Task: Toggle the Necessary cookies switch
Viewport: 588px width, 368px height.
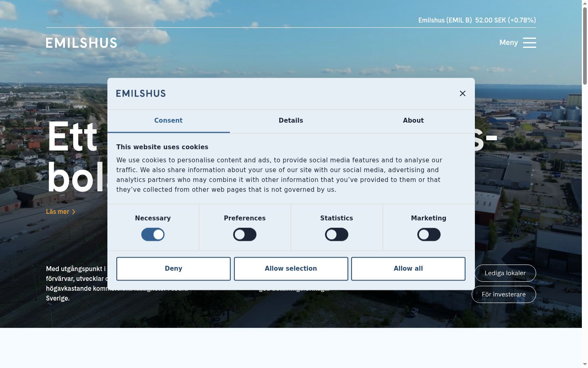Action: pyautogui.click(x=153, y=235)
